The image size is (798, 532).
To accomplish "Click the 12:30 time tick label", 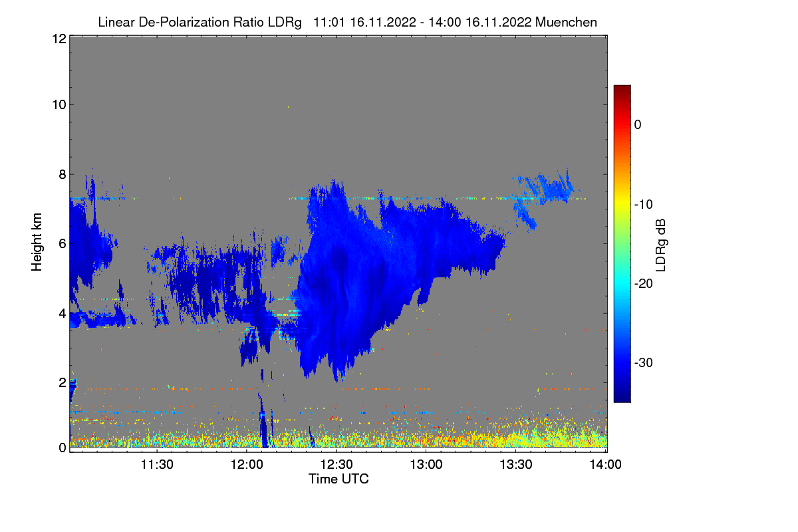I will [336, 464].
